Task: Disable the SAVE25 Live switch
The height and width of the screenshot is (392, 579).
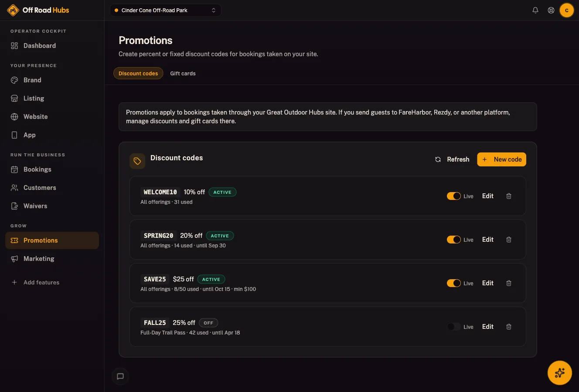Action: click(x=454, y=283)
